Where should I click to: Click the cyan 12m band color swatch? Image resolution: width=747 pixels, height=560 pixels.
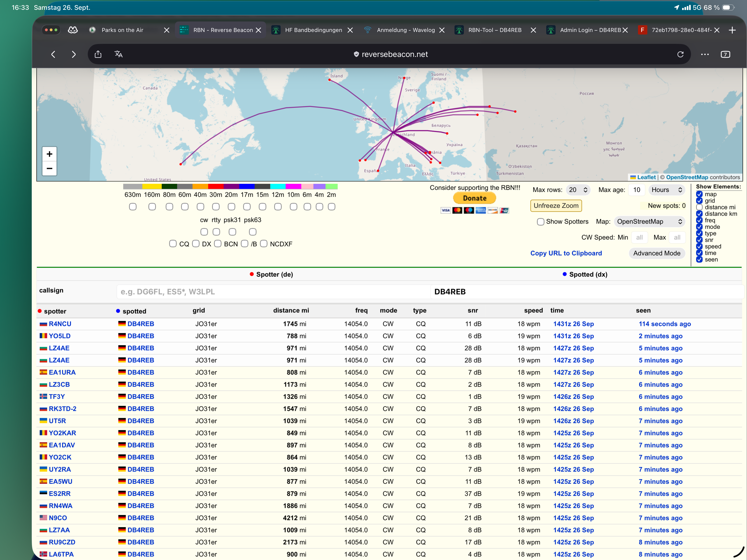278,186
